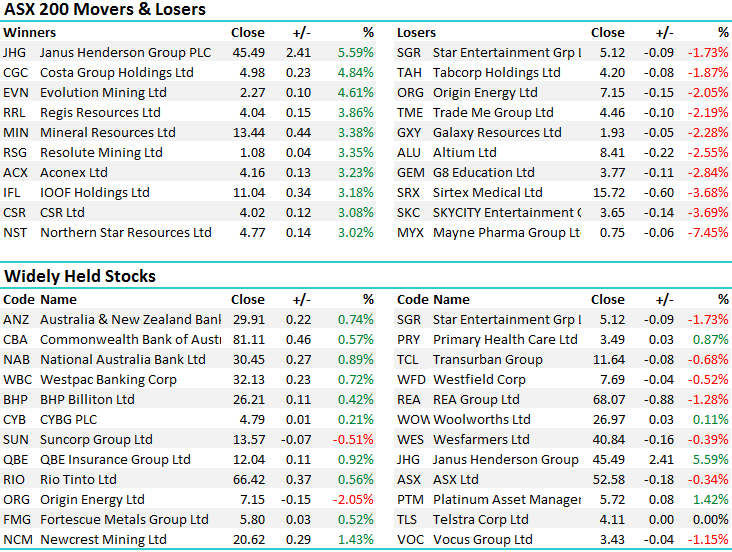Click the Losers column header
This screenshot has width=732, height=552.
click(x=416, y=32)
